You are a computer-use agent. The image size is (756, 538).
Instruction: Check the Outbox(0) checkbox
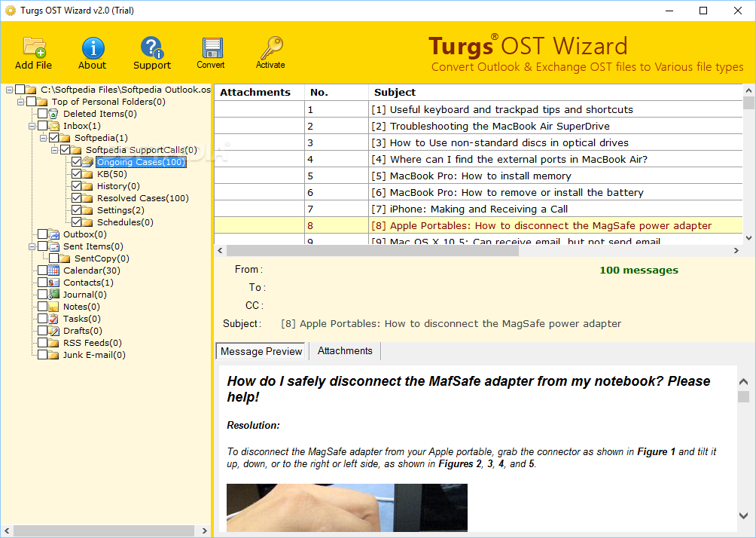pyautogui.click(x=42, y=234)
